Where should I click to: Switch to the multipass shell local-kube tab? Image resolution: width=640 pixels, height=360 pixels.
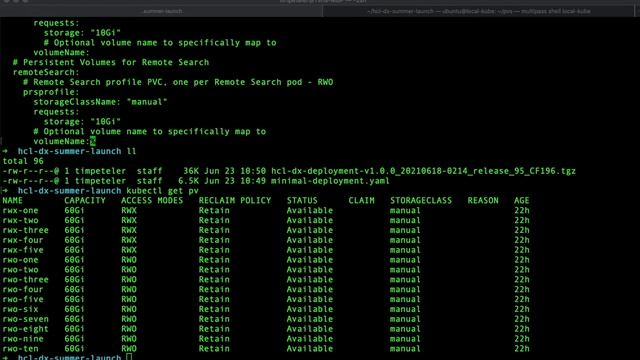tap(478, 11)
